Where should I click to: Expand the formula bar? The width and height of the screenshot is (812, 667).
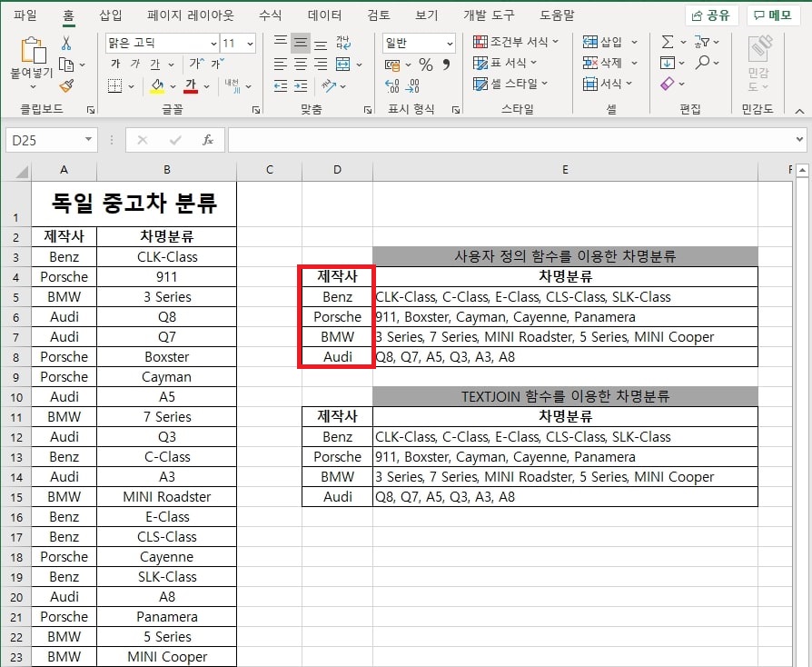coord(799,139)
